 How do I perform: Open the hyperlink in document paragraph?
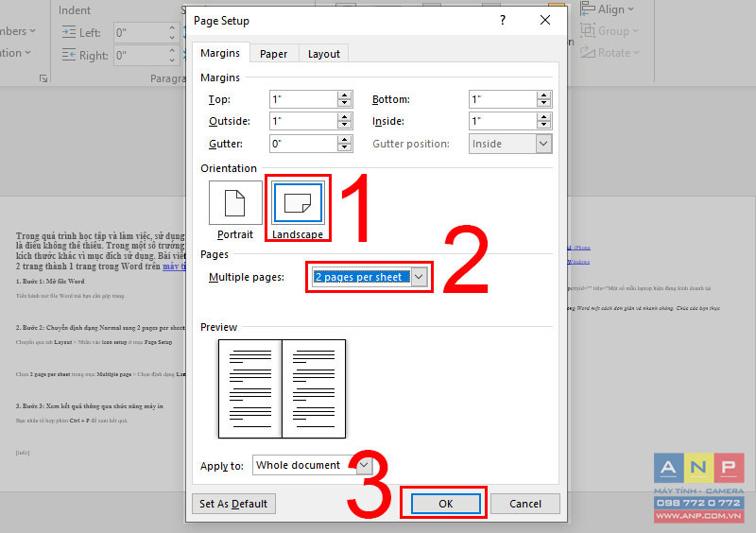tap(174, 266)
